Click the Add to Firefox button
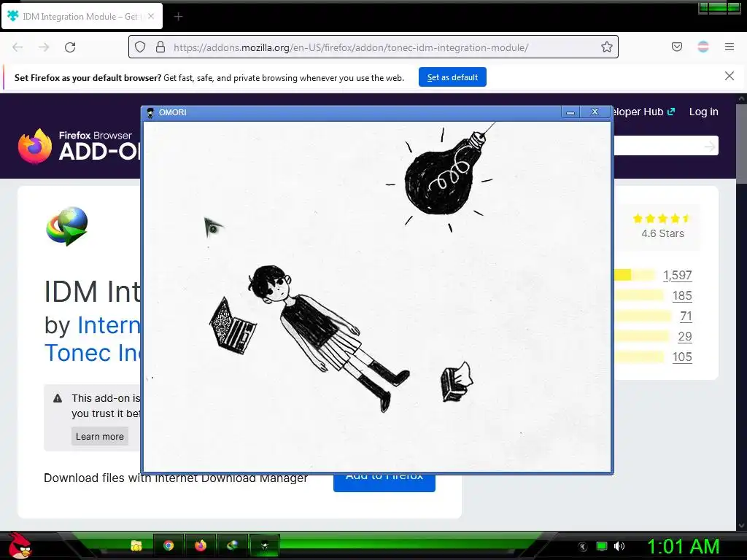747x560 pixels. [384, 482]
